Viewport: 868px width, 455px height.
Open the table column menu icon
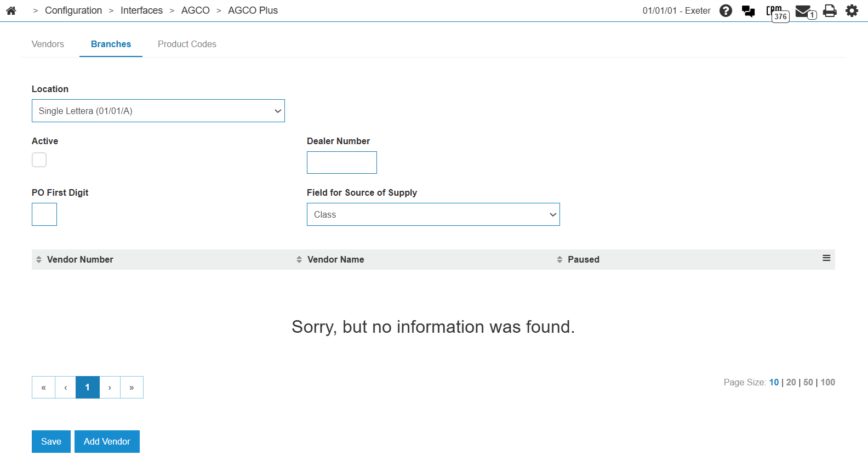pos(826,258)
